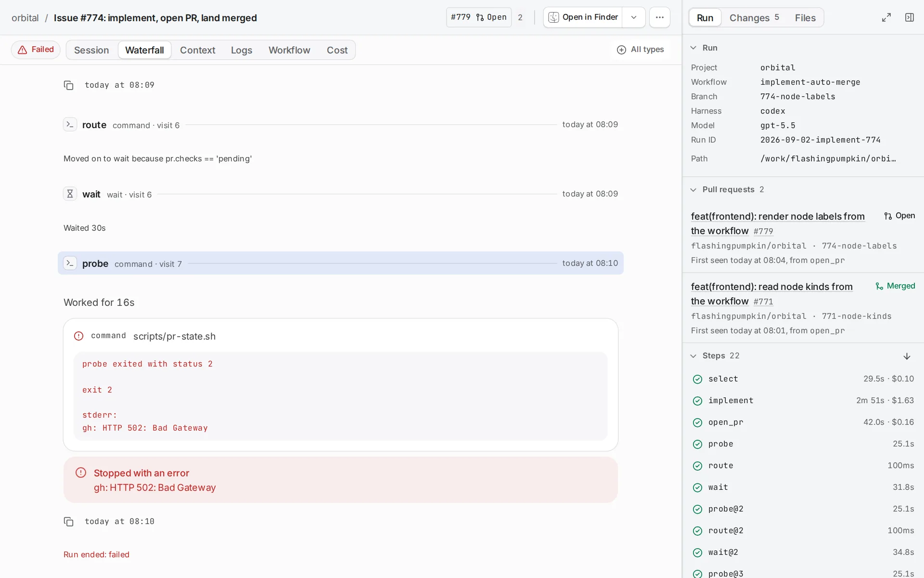Viewport: 924px width, 578px height.
Task: Open the more options ellipsis menu
Action: pos(659,17)
